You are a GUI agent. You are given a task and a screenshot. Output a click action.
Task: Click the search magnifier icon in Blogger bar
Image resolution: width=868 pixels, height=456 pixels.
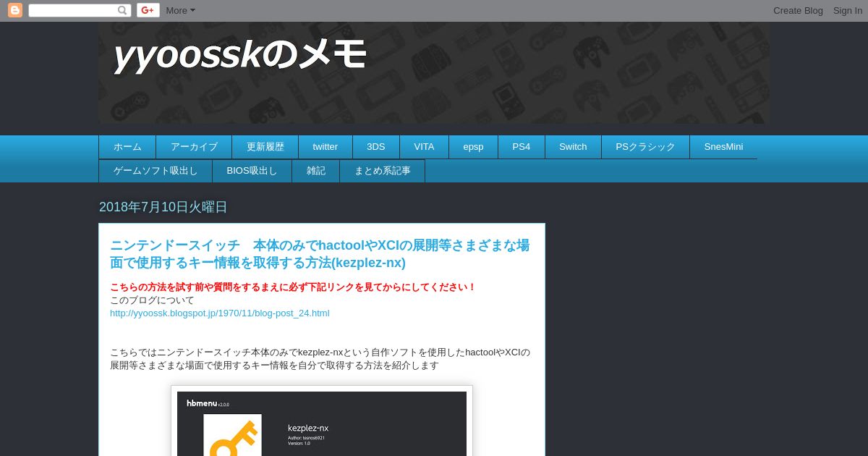point(122,10)
